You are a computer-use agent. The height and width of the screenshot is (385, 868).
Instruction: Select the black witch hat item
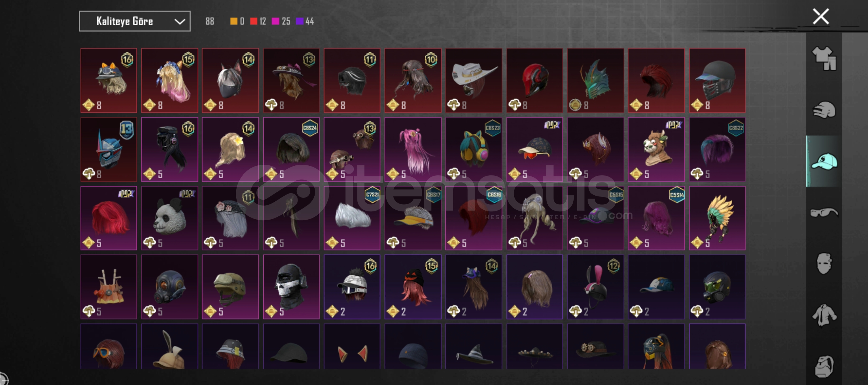click(x=474, y=346)
